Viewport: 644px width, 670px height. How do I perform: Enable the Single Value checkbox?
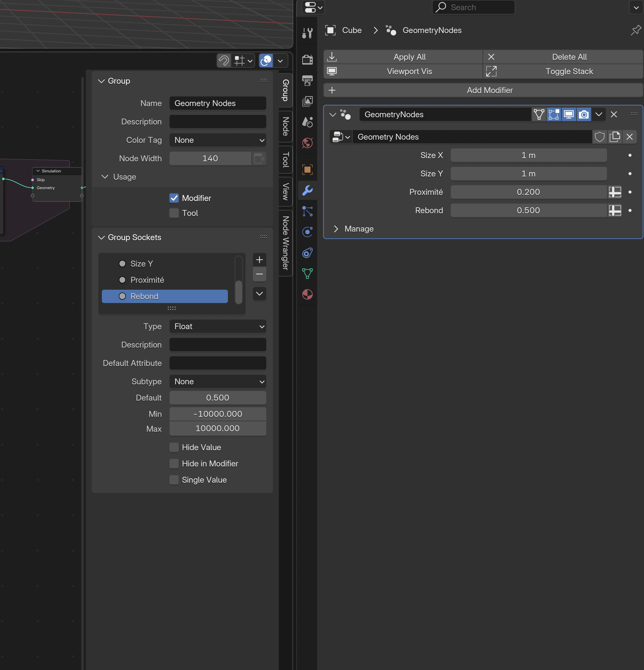click(174, 480)
